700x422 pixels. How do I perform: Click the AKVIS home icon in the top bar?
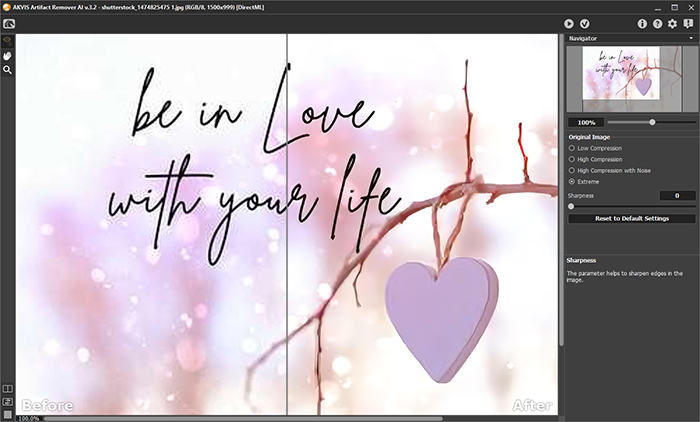(8, 23)
